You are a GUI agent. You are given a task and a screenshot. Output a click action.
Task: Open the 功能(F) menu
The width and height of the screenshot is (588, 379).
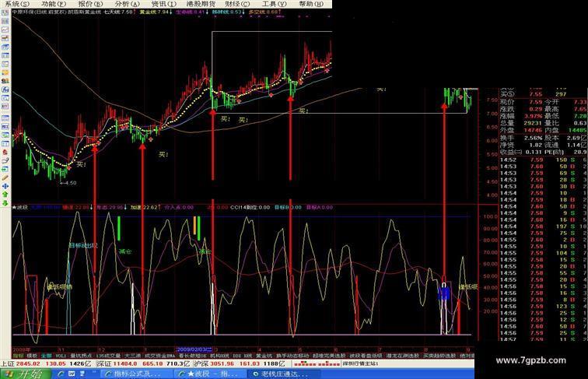tap(54, 4)
